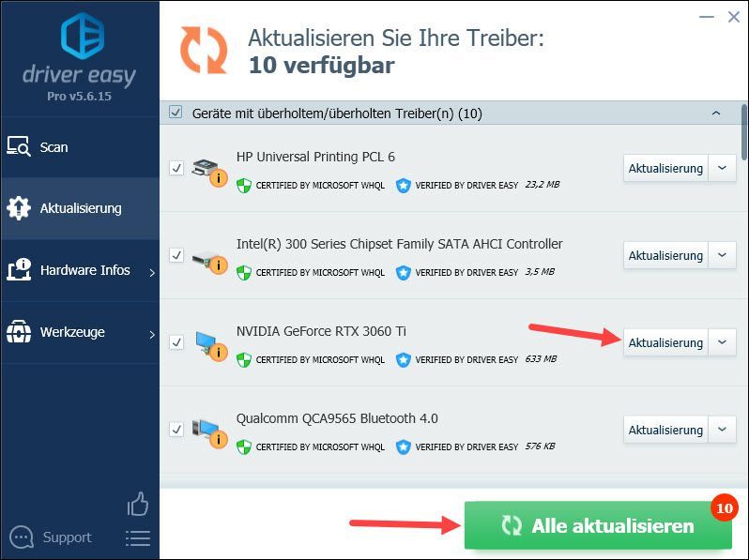Toggle the NVIDIA GeForce RTX 3060 Ti checkbox
This screenshot has height=560, width=749.
tap(176, 342)
